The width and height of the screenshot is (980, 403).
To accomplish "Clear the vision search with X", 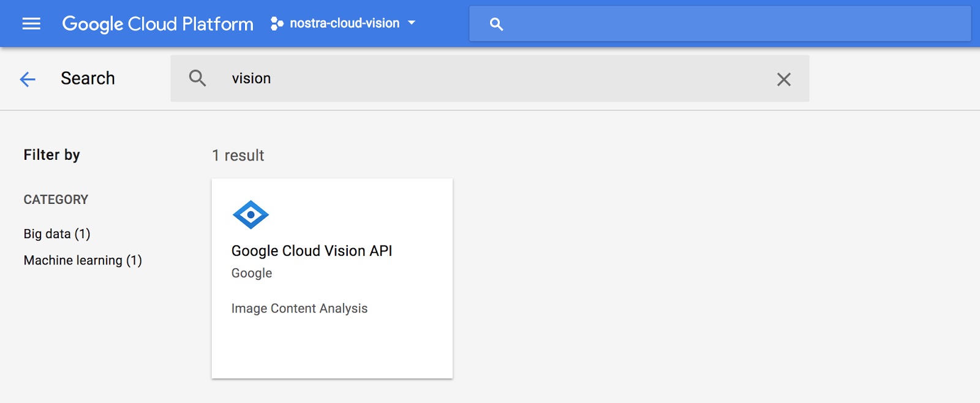I will point(784,79).
